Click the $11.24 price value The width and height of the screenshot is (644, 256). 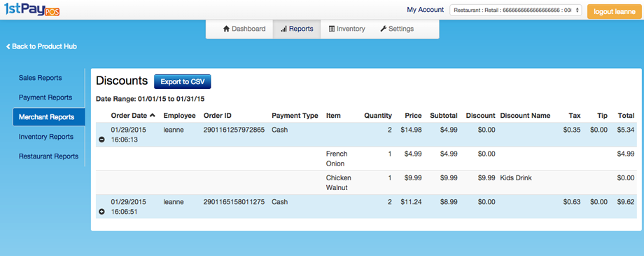tap(412, 202)
